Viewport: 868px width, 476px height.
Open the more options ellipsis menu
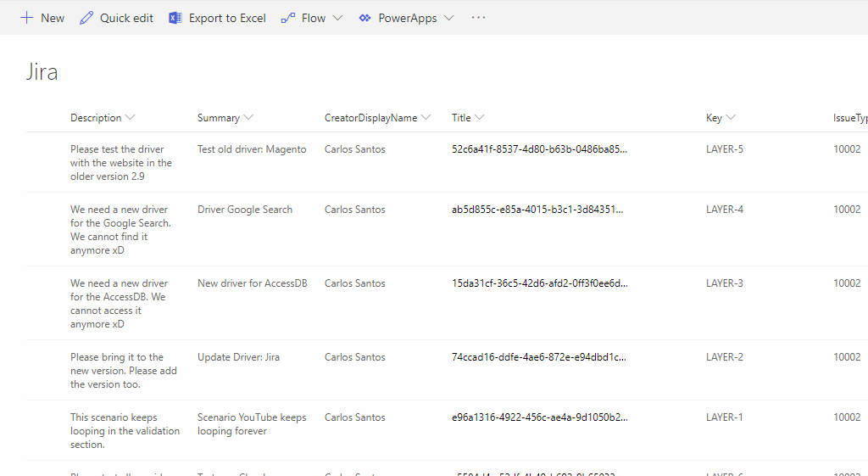[x=478, y=18]
